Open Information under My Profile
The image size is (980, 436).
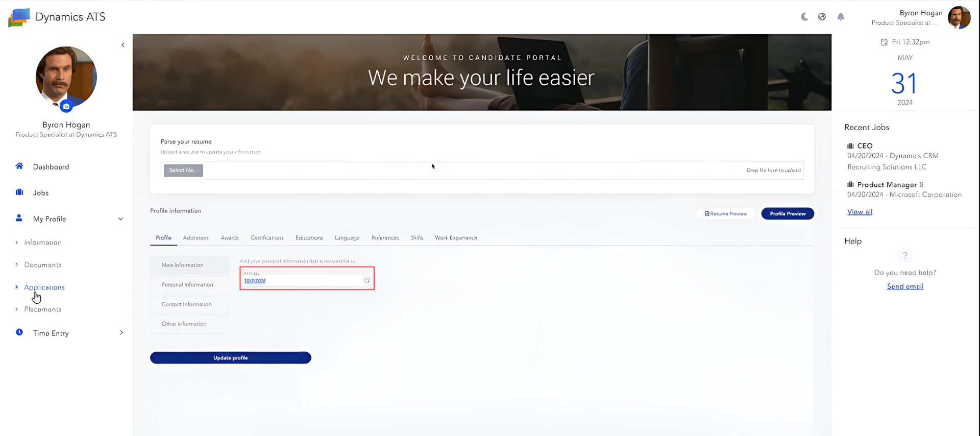coord(43,243)
